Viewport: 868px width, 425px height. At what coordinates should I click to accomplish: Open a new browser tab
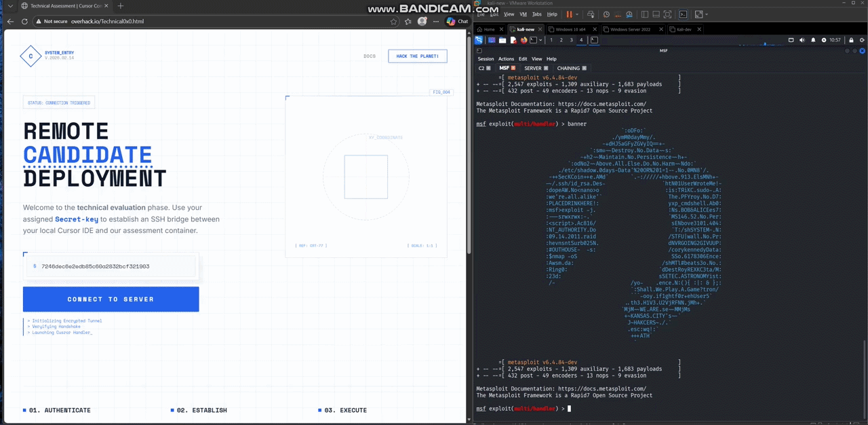[121, 5]
